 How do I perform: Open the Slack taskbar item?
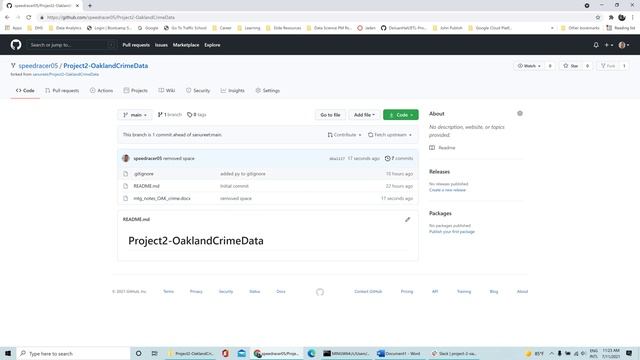pos(453,353)
